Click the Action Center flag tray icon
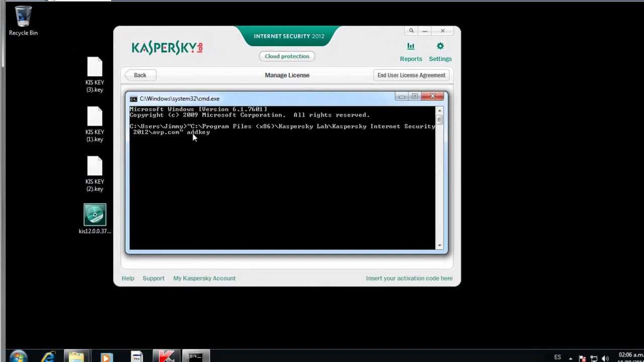The height and width of the screenshot is (362, 644). point(582,358)
